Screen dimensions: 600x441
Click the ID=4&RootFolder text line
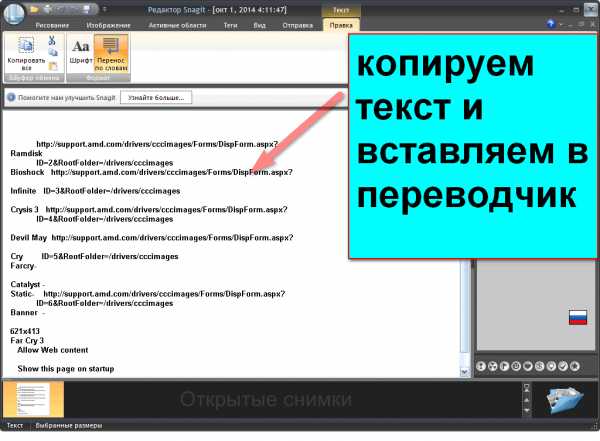(105, 219)
